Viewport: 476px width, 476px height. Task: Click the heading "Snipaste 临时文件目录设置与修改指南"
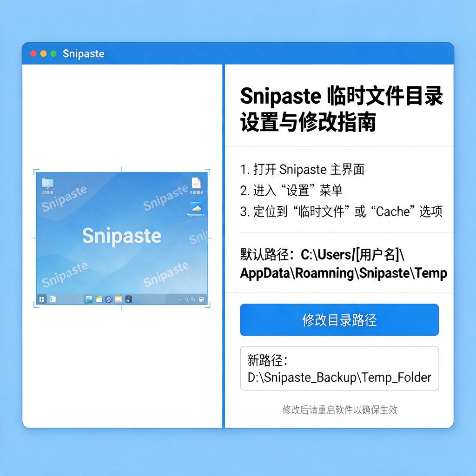coord(342,109)
